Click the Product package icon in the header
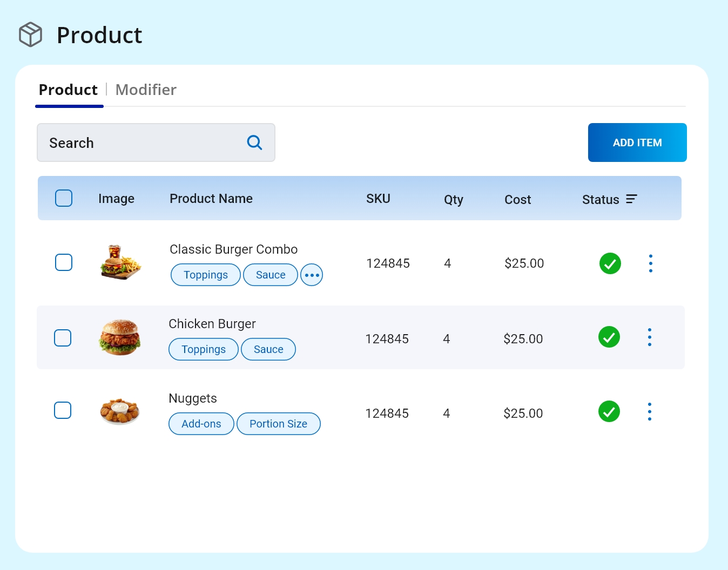 point(30,35)
